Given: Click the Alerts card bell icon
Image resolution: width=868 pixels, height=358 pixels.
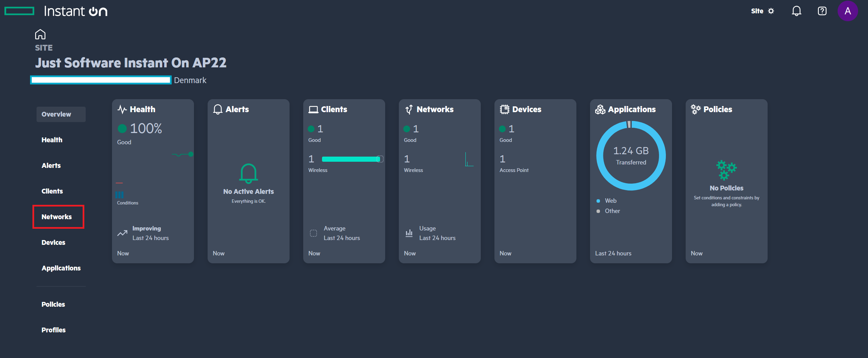Looking at the screenshot, I should point(218,109).
